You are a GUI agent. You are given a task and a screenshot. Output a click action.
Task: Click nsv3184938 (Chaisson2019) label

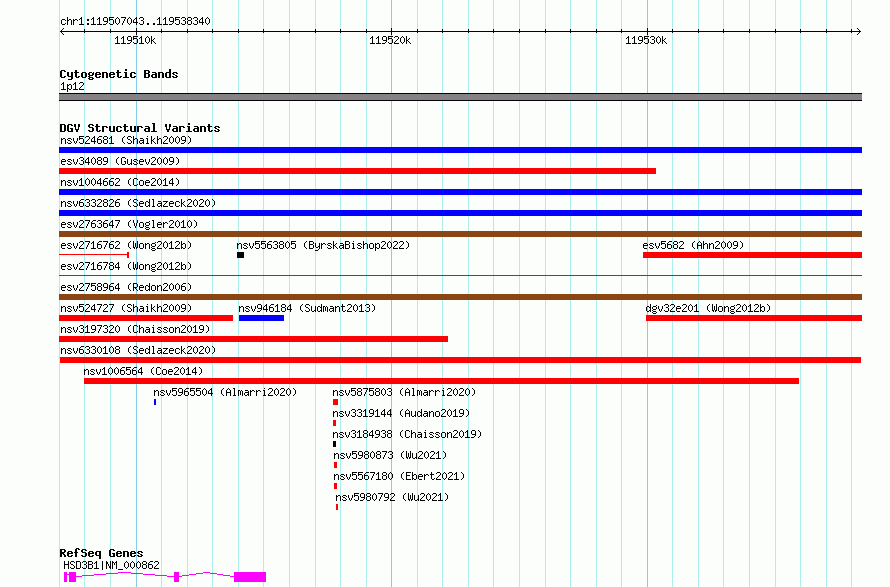click(x=407, y=434)
